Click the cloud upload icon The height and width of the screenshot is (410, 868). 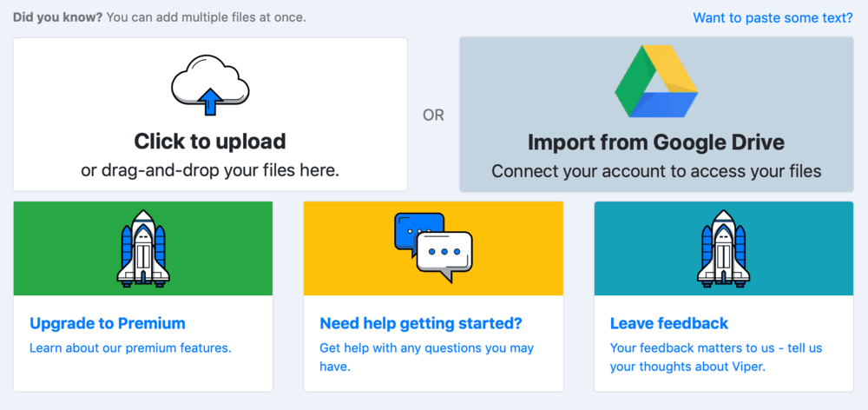coord(210,85)
